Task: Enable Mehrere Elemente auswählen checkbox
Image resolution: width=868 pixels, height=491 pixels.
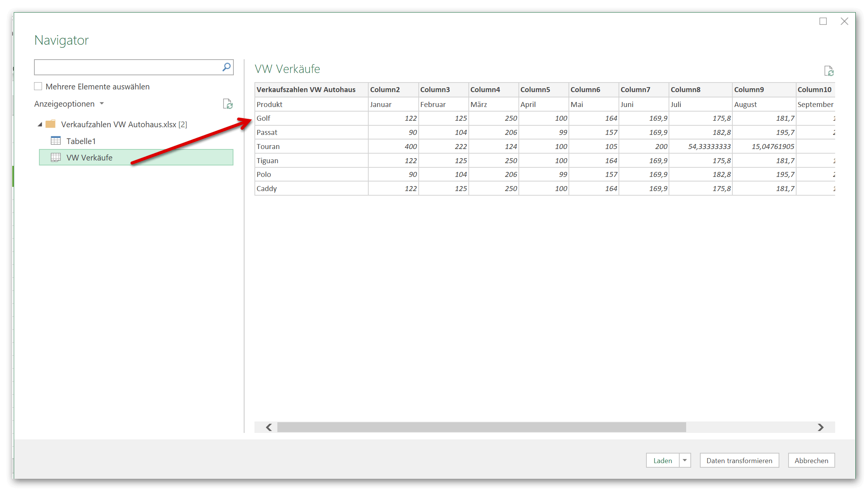Action: click(38, 86)
